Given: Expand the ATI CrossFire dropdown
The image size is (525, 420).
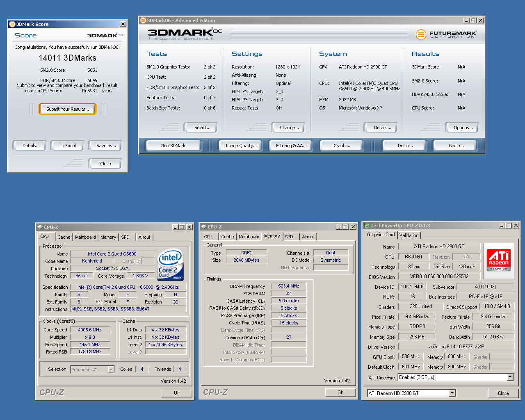Looking at the screenshot, I should pos(510,377).
